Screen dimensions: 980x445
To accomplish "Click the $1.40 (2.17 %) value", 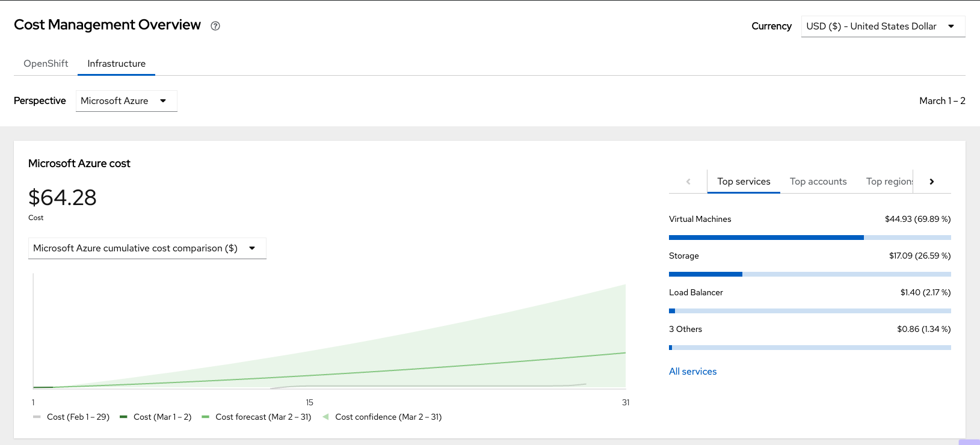I will [x=925, y=292].
